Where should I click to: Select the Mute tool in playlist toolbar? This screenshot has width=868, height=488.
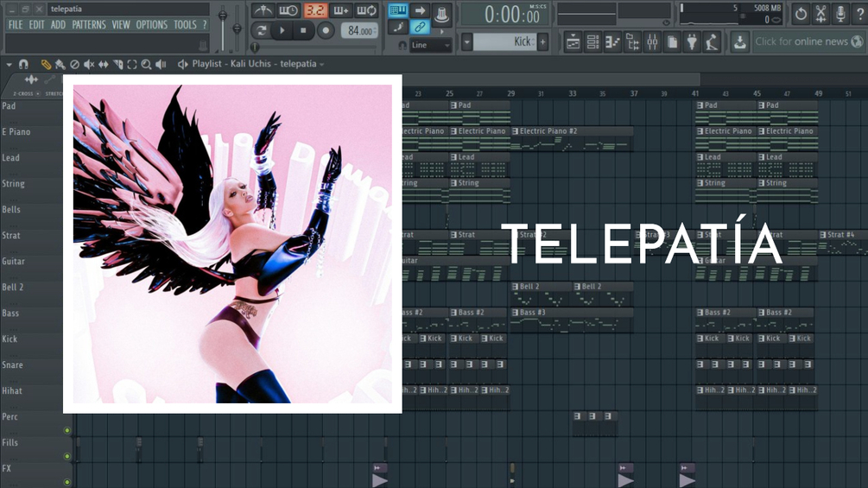[x=89, y=64]
